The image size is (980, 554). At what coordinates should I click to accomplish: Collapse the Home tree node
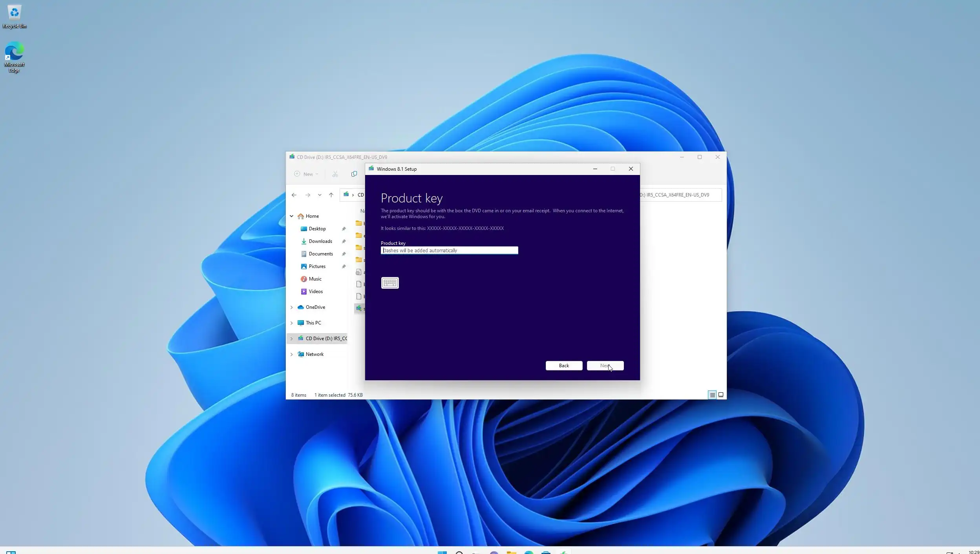tap(291, 216)
